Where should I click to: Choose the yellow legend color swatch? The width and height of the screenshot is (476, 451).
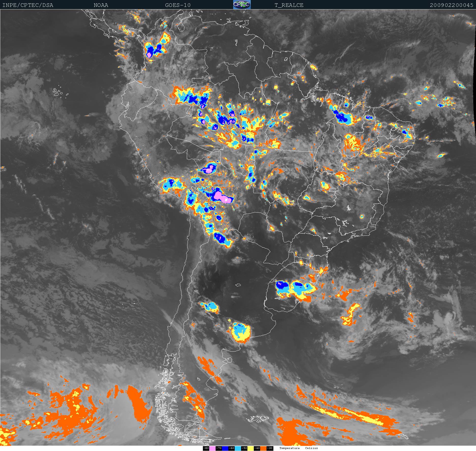(x=250, y=448)
